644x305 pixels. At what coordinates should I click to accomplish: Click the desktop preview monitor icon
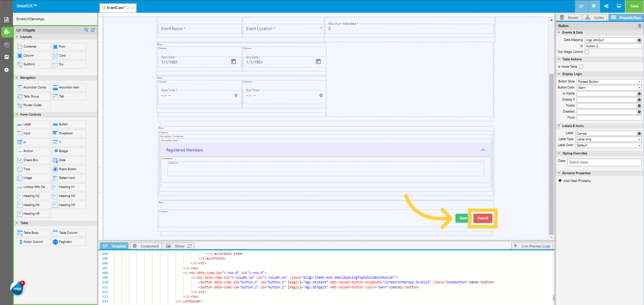coord(619,6)
